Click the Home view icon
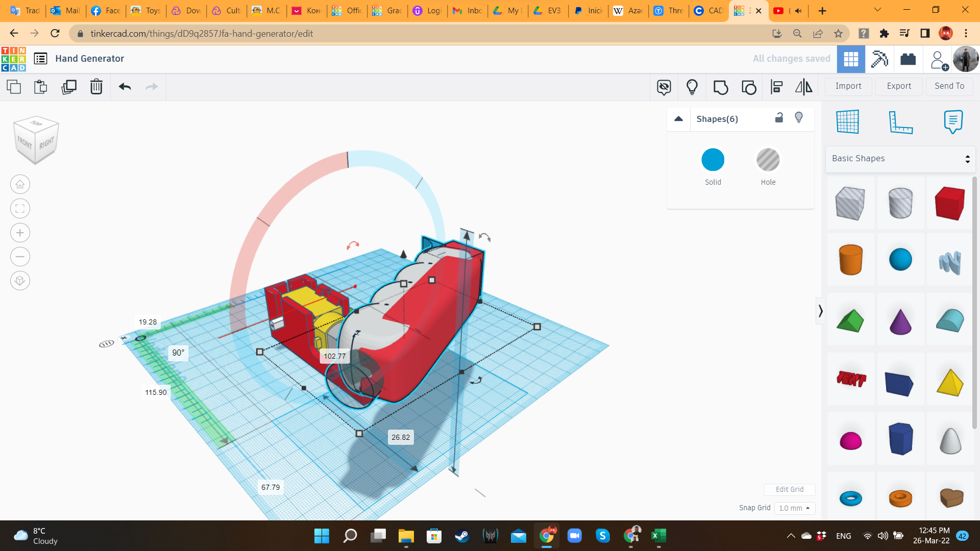The height and width of the screenshot is (551, 980). tap(20, 184)
